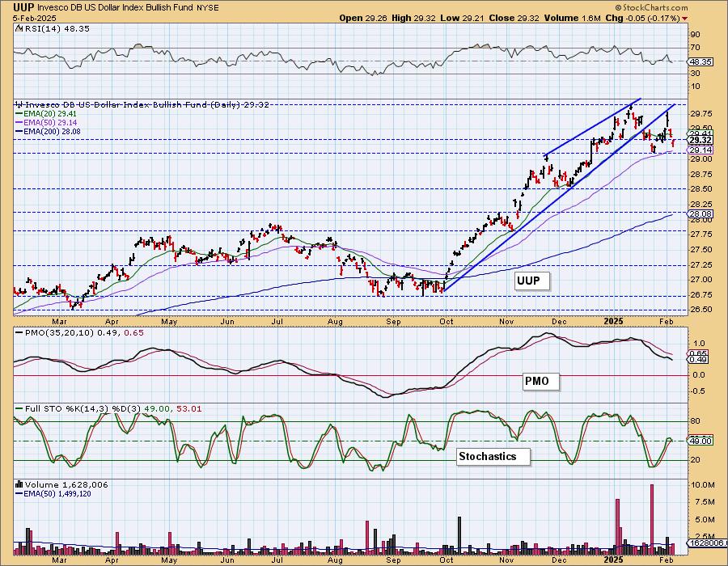The image size is (728, 566).
Task: Click the EMA(20) 29.41 legend entry
Action: coord(51,114)
